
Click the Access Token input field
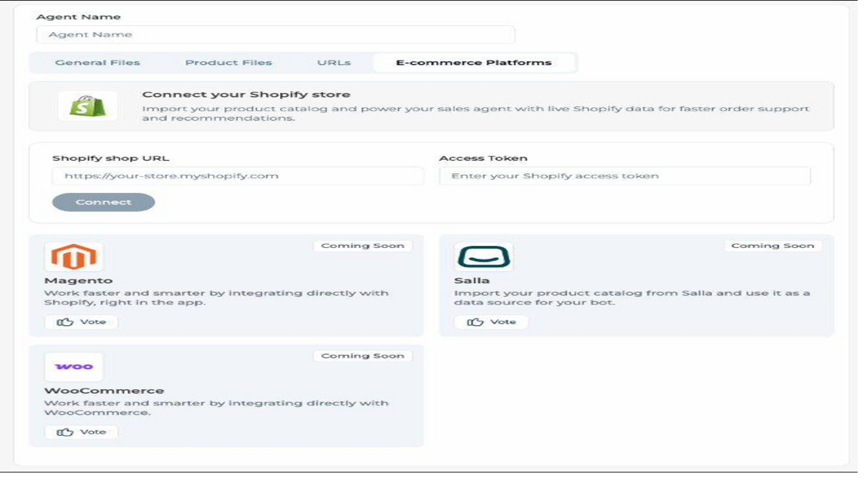pyautogui.click(x=625, y=176)
